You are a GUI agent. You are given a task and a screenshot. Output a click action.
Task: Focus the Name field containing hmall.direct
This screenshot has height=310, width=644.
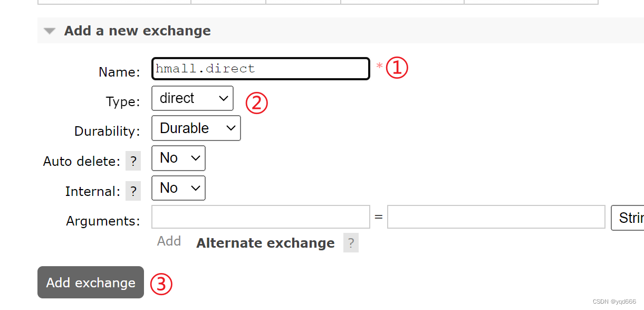click(x=260, y=69)
